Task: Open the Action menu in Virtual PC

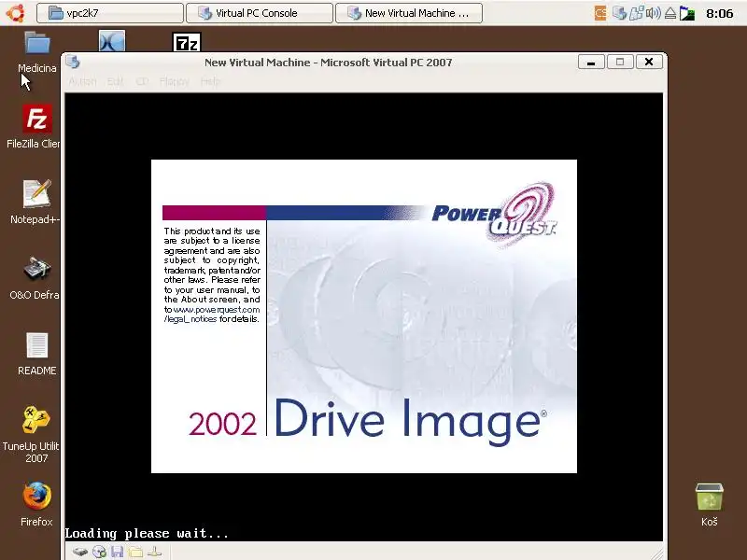Action: [x=82, y=81]
